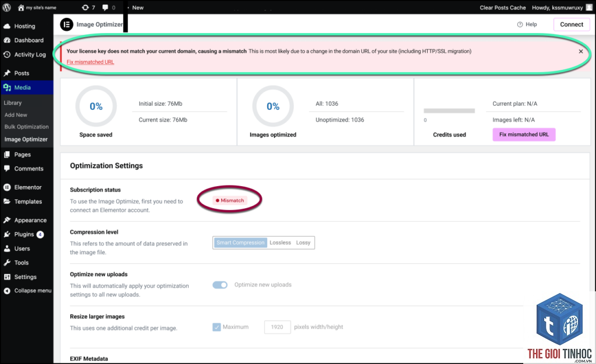
Task: Click the Help question mark icon
Action: pos(520,24)
